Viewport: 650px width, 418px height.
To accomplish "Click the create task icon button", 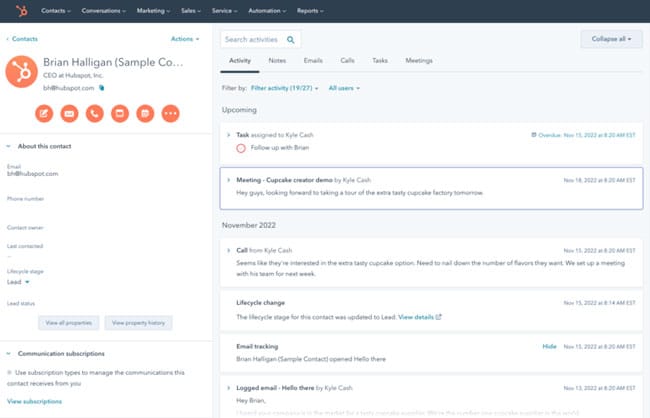I will point(120,113).
